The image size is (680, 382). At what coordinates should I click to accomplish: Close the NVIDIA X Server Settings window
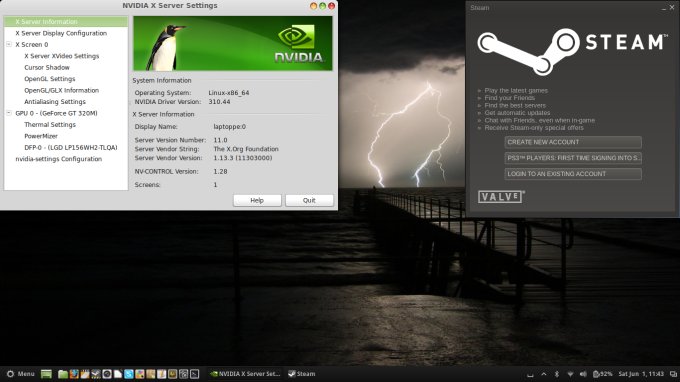point(331,6)
